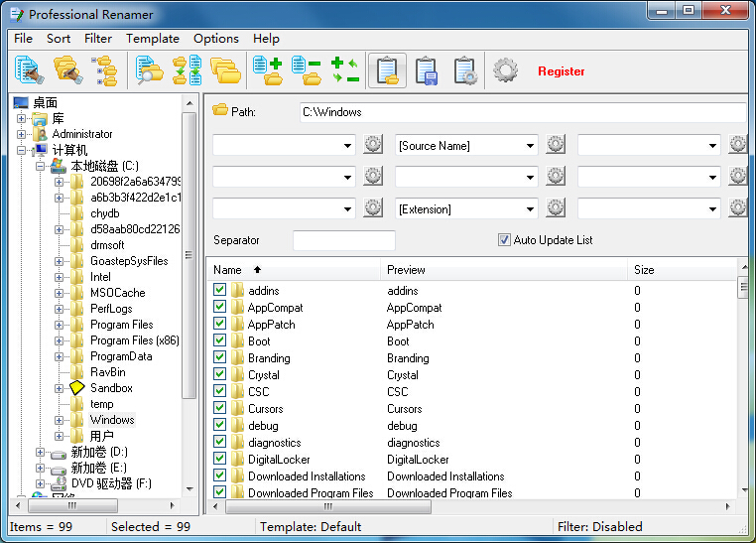Uncheck the Cursors folder checkbox
This screenshot has height=543, width=756.
point(220,409)
